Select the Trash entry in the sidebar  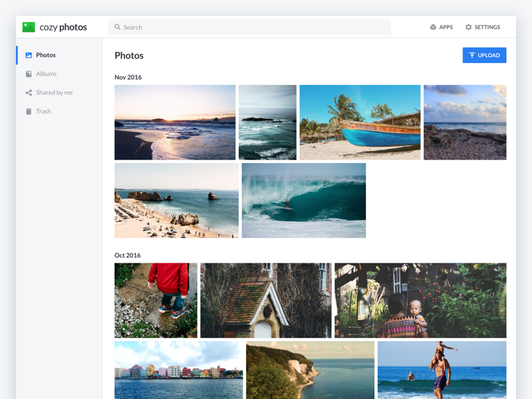(43, 111)
